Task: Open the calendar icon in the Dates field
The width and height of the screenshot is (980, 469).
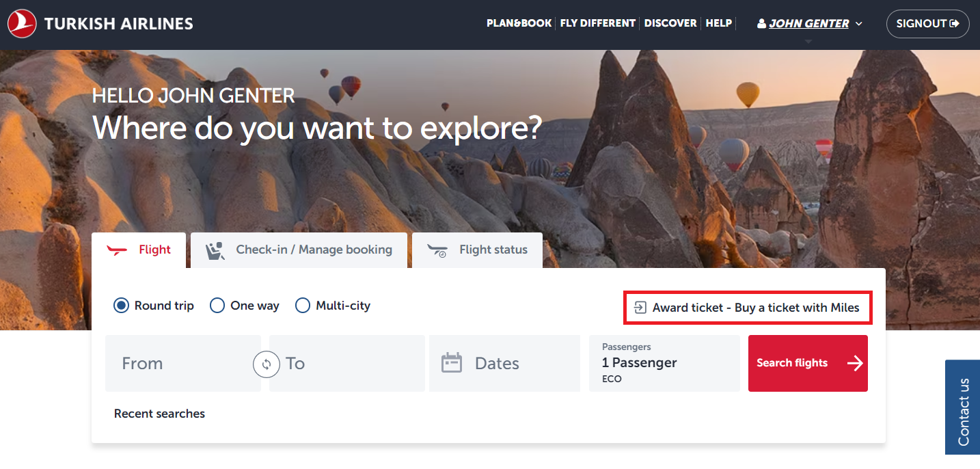Action: 453,363
